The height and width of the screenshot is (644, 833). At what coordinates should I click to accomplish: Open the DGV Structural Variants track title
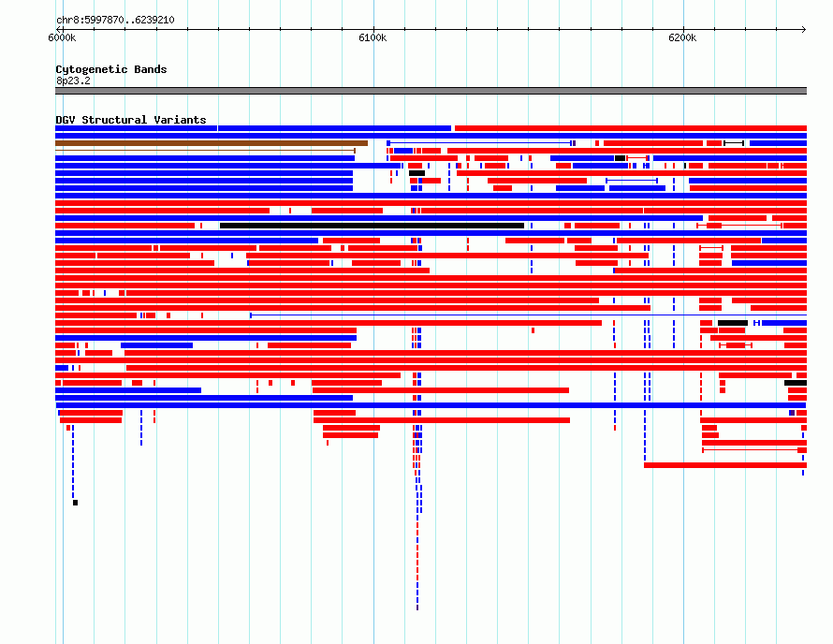[x=131, y=120]
